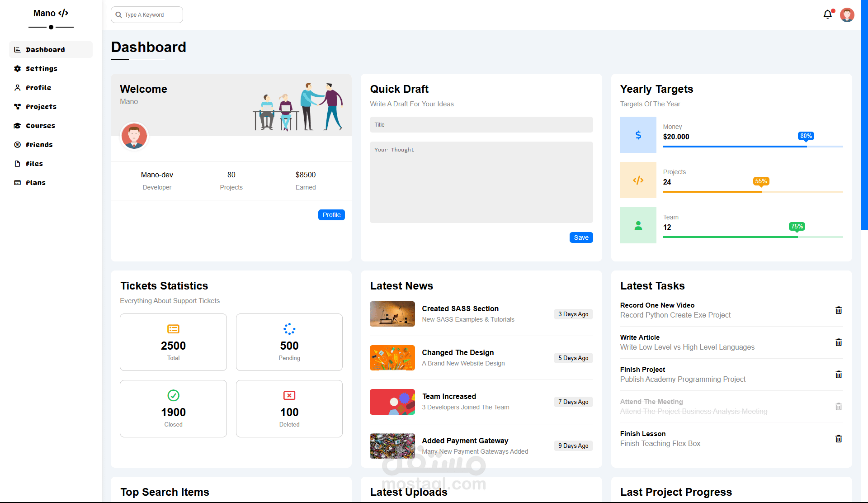Image resolution: width=868 pixels, height=503 pixels.
Task: Click the Team icon in Yearly Targets
Action: [638, 225]
